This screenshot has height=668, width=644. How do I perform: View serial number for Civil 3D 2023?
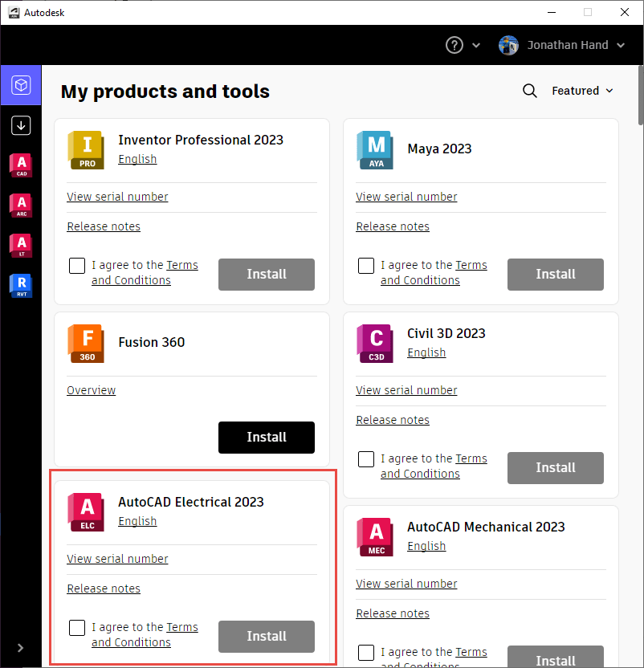click(x=406, y=390)
